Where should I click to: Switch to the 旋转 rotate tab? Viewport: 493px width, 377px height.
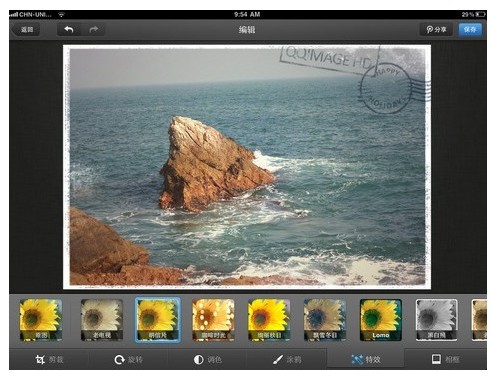click(128, 360)
